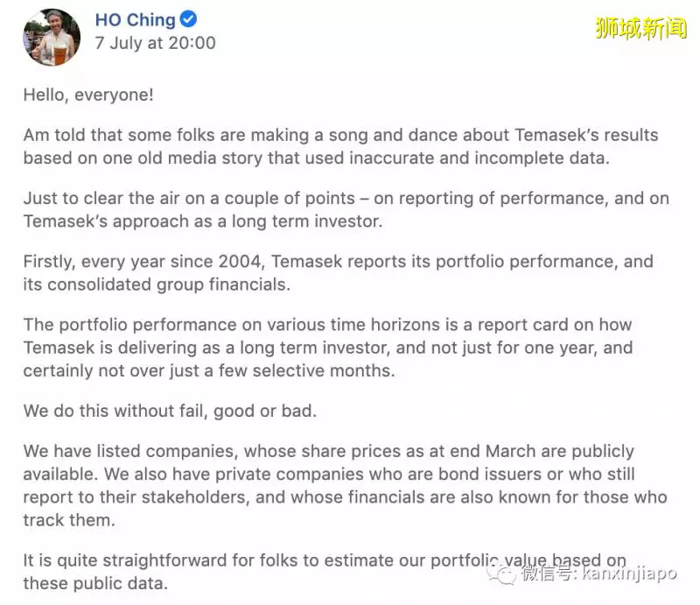Click the paragraph starting "Just to clear the air"
This screenshot has width=700, height=605.
[346, 209]
